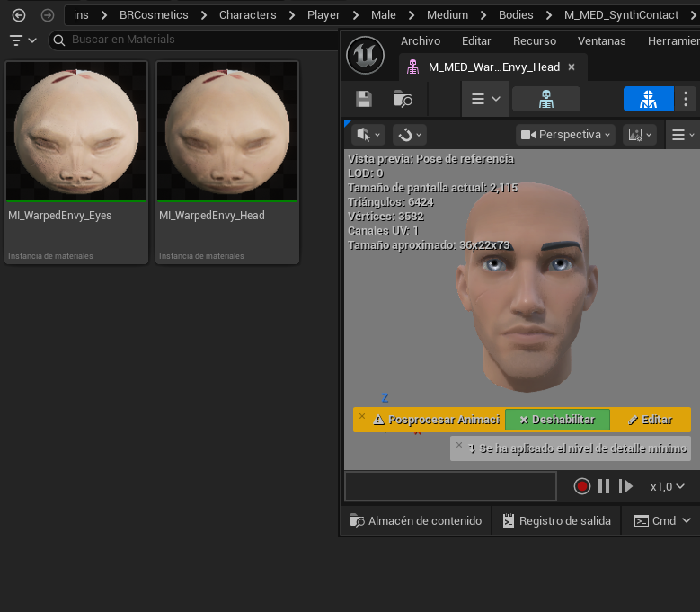The height and width of the screenshot is (612, 700).
Task: Expand chevron after Medium breadcrumb
Action: coord(483,15)
